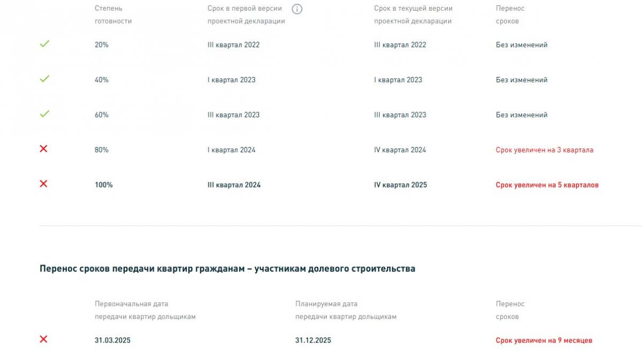This screenshot has width=642, height=364.
Task: Select the 'Срок увеличен на 5 кварталов' text
Action: pyautogui.click(x=547, y=185)
